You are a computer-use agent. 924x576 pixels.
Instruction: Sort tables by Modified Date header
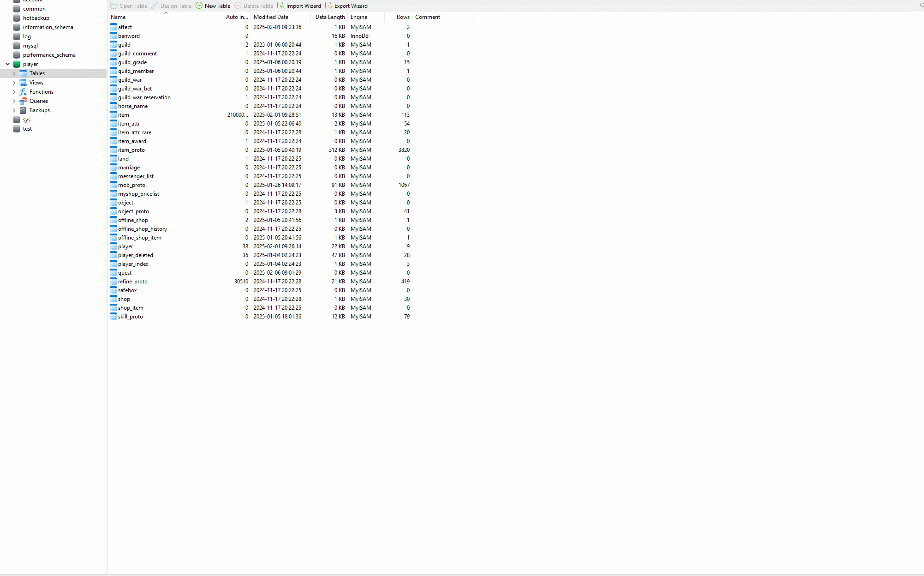[x=271, y=17]
